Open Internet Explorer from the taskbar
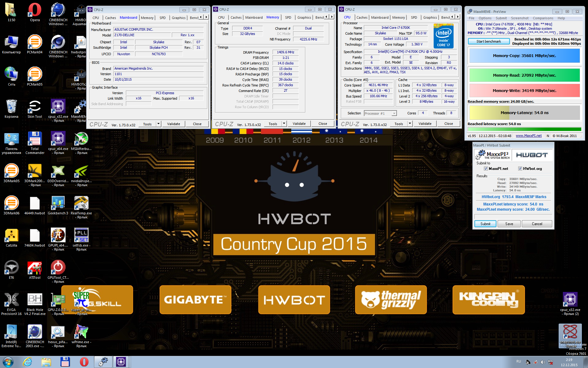588x368 pixels. [27, 362]
